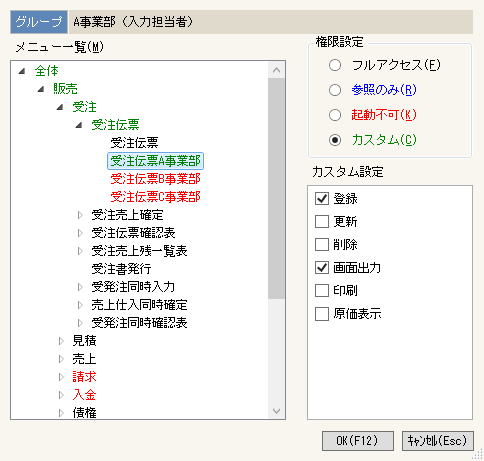Uncheck the 登録 checkbox
The height and width of the screenshot is (461, 484).
(x=322, y=198)
